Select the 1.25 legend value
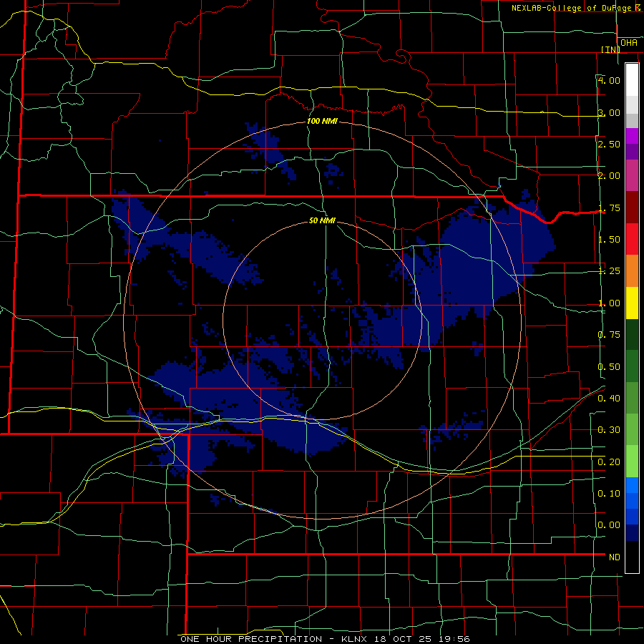 coord(609,271)
